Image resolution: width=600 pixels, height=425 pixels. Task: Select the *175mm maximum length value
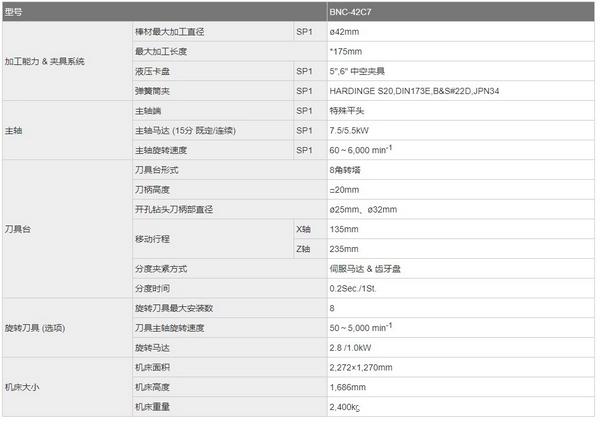pyautogui.click(x=345, y=51)
